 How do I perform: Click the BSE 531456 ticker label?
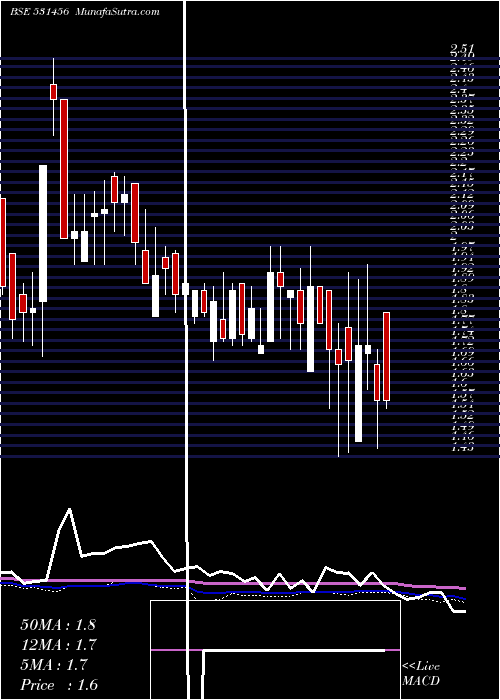tap(39, 12)
